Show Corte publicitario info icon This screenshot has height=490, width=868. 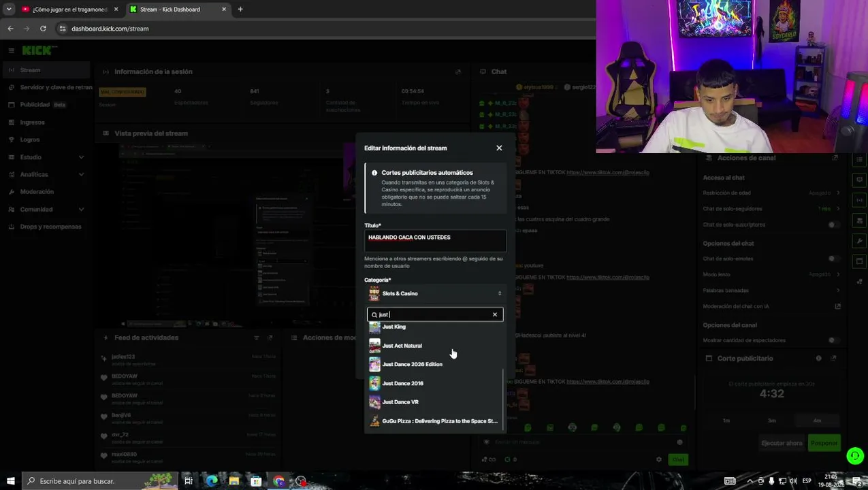click(x=819, y=358)
